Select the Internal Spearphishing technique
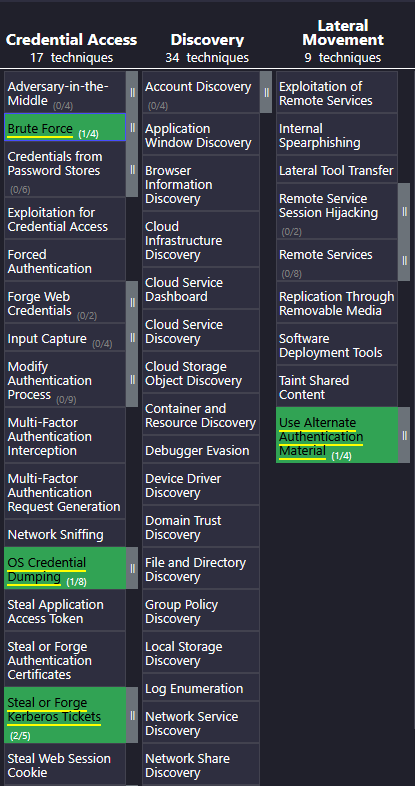This screenshot has width=415, height=786. point(337,134)
